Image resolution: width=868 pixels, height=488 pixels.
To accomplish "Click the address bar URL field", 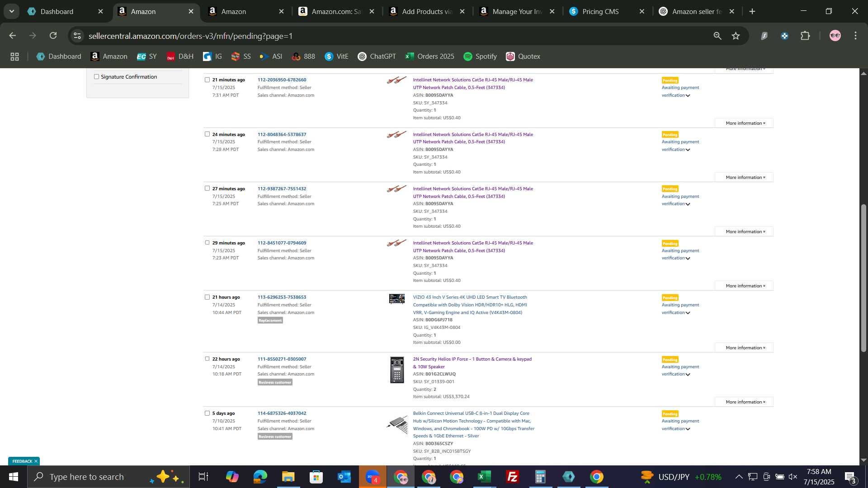I will coord(393,36).
